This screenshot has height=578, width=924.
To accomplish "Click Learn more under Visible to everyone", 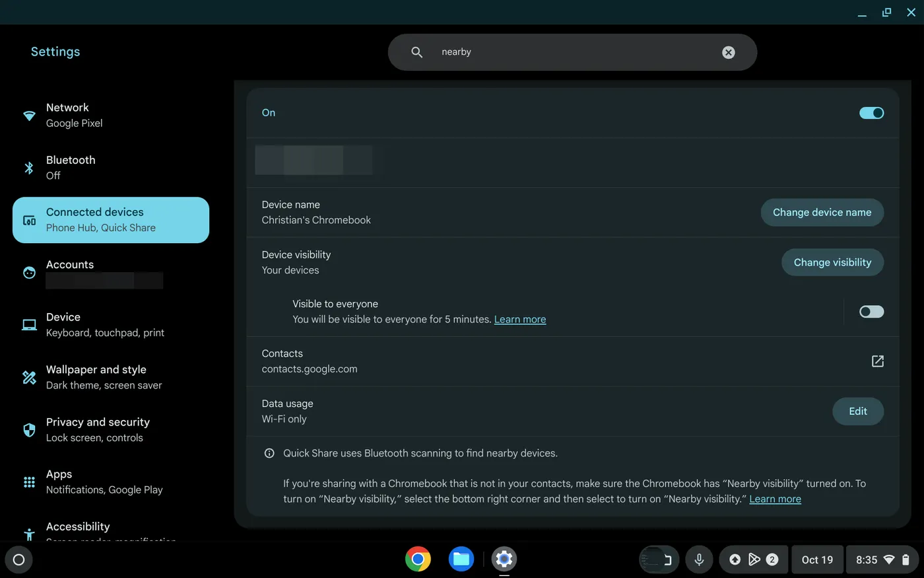I will (520, 319).
